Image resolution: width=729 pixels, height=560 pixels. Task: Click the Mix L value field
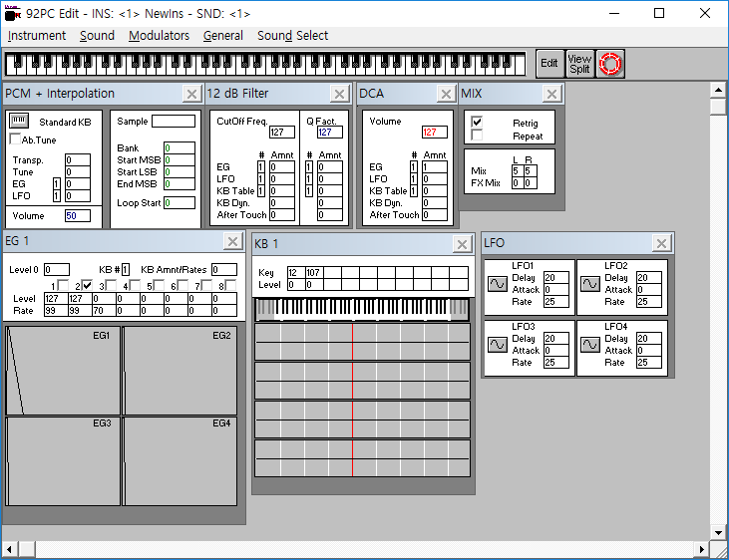point(518,171)
